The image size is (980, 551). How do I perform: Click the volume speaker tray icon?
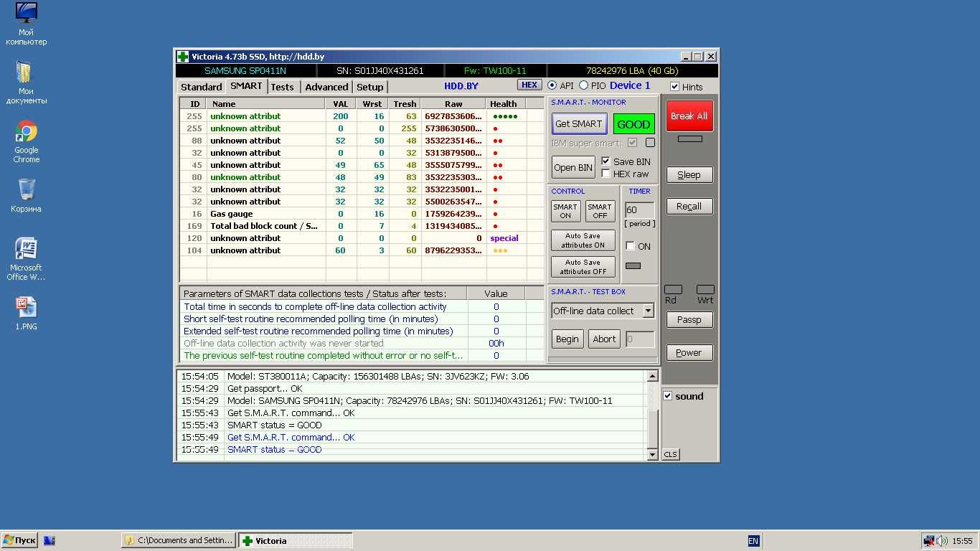point(942,541)
